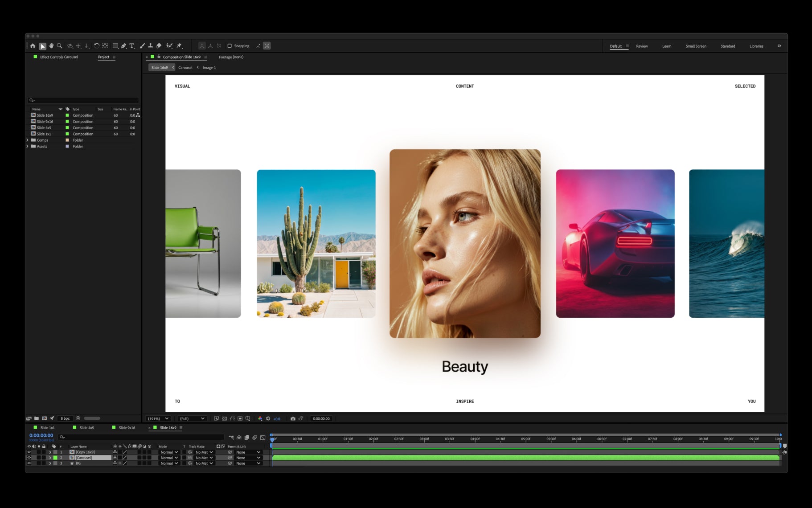Select the Clone Stamp tool
Screen dimensions: 812x508
[151, 46]
